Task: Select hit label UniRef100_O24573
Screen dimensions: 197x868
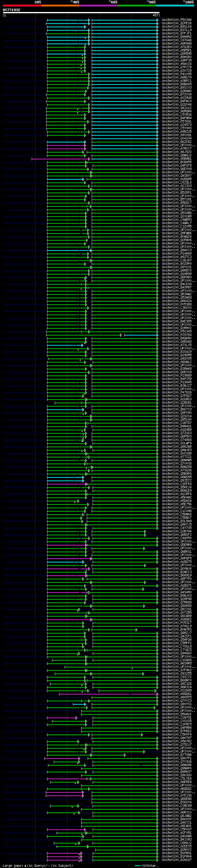Action: [177, 125]
